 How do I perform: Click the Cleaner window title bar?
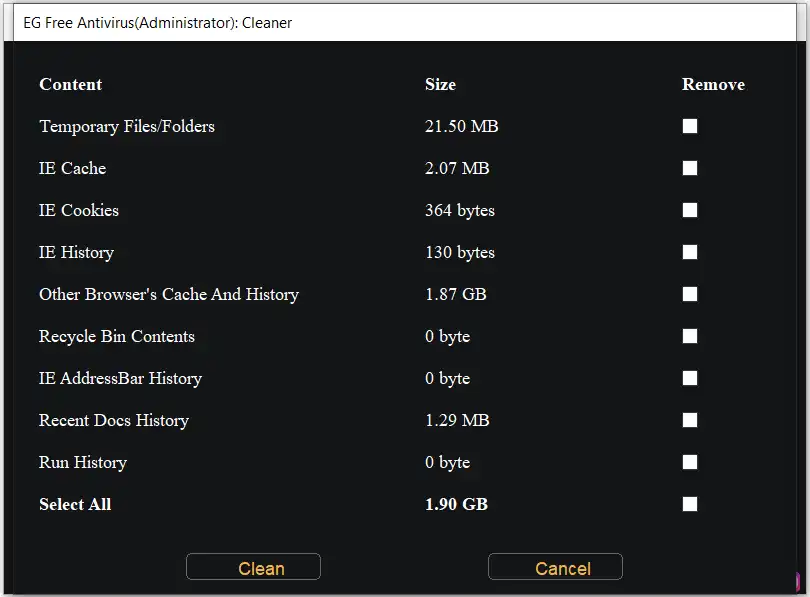(400, 22)
